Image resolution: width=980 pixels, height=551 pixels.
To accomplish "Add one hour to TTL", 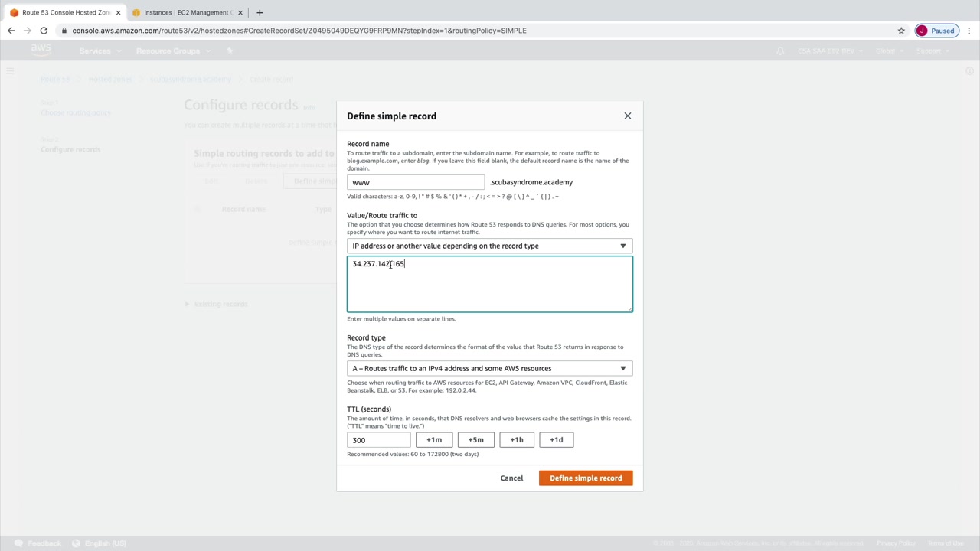I will coord(517,440).
